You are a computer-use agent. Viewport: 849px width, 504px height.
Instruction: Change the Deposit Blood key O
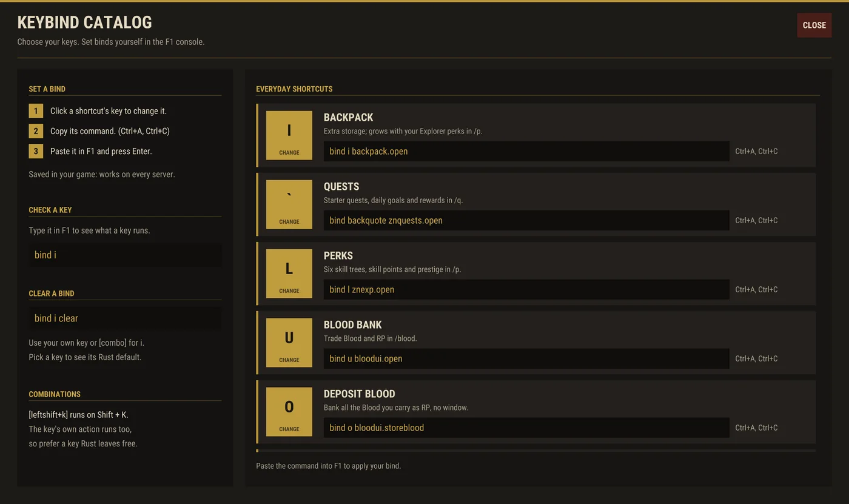click(x=289, y=412)
